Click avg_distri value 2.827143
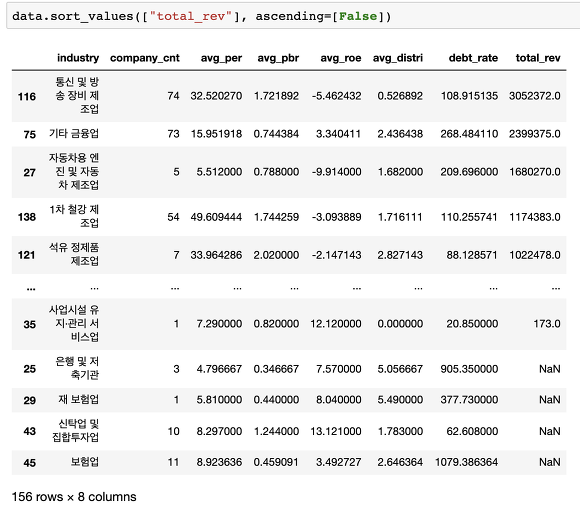 coord(400,255)
